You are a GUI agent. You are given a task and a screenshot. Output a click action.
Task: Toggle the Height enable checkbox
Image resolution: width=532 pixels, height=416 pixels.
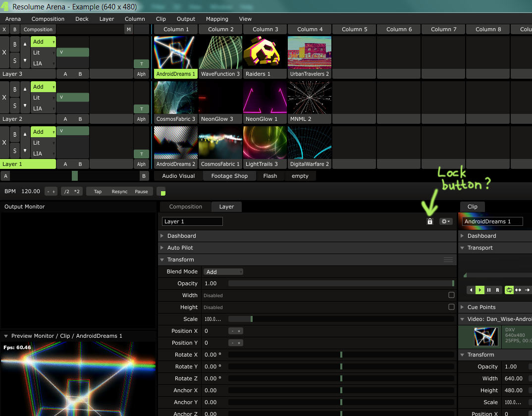(451, 307)
